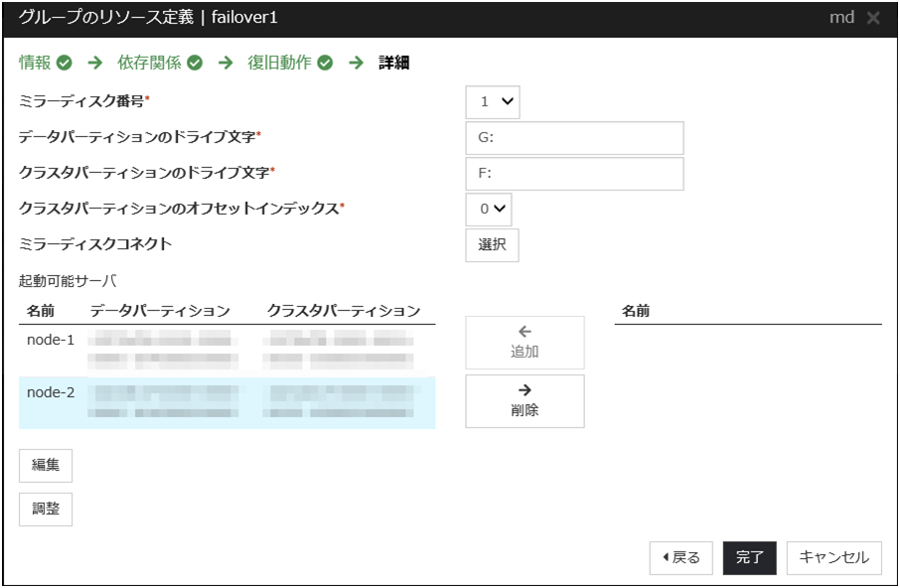Click the left-arrow 追加 button
Image resolution: width=900 pixels, height=588 pixels.
tap(525, 343)
